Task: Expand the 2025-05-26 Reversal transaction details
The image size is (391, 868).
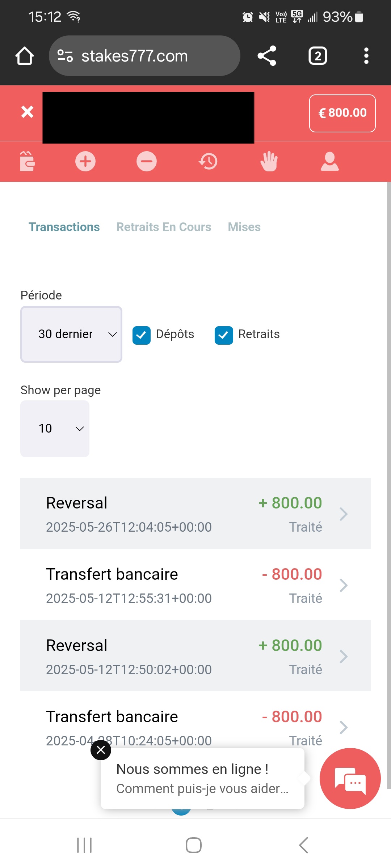Action: pos(195,514)
